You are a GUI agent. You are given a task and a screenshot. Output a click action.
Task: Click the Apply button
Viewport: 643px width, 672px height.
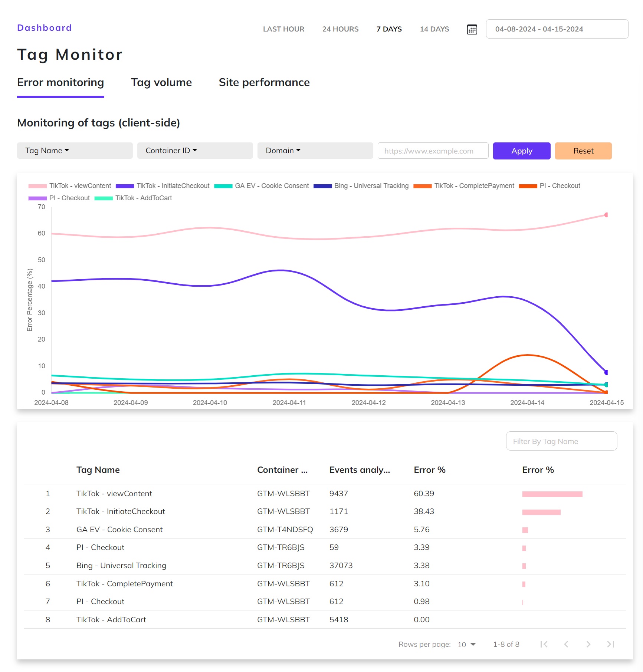[x=522, y=151]
